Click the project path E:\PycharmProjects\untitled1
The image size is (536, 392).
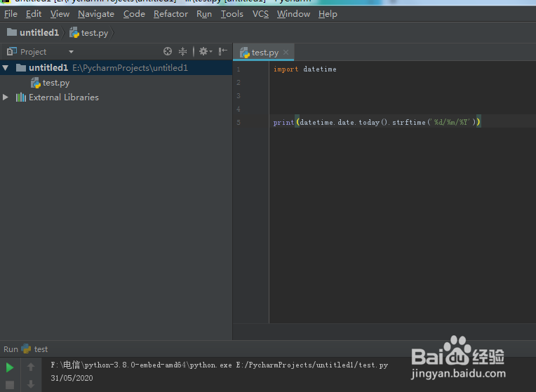coord(130,68)
